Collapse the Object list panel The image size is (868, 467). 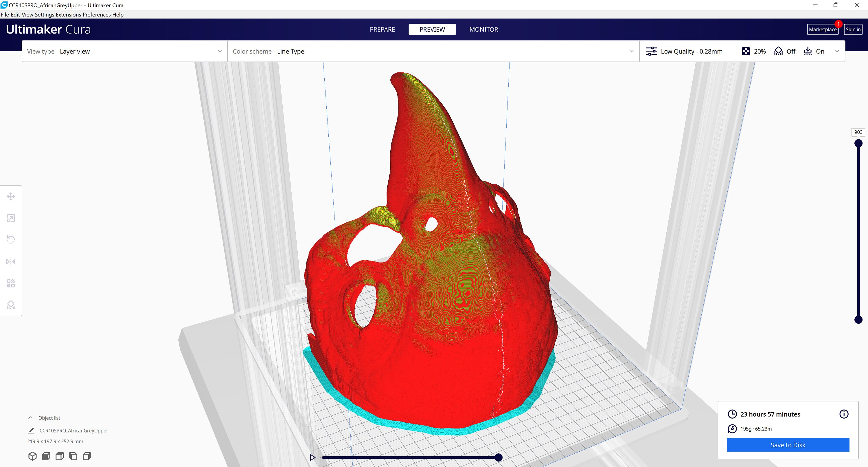click(30, 417)
